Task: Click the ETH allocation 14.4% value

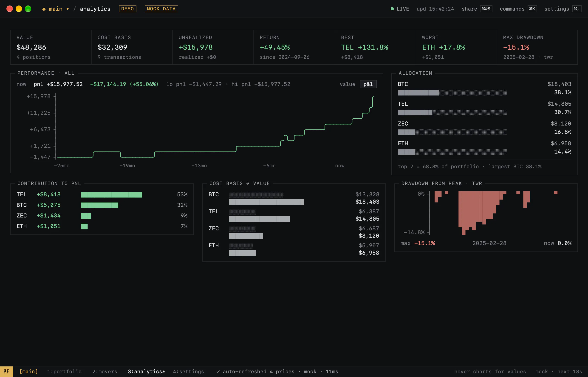Action: tap(563, 152)
